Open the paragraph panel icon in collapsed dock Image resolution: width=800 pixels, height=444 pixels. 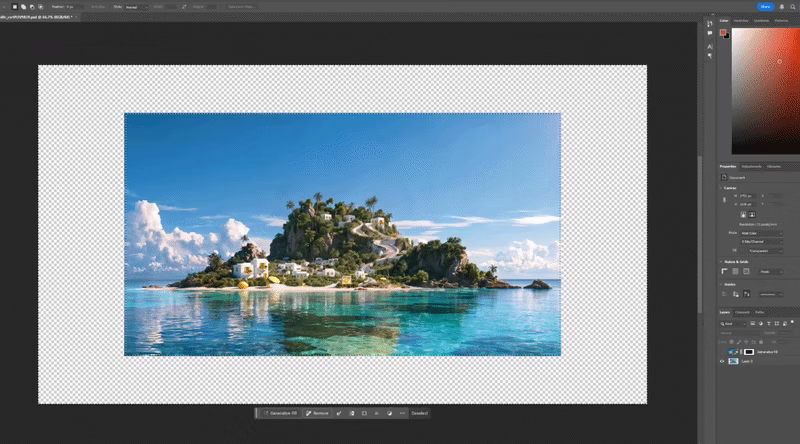710,56
